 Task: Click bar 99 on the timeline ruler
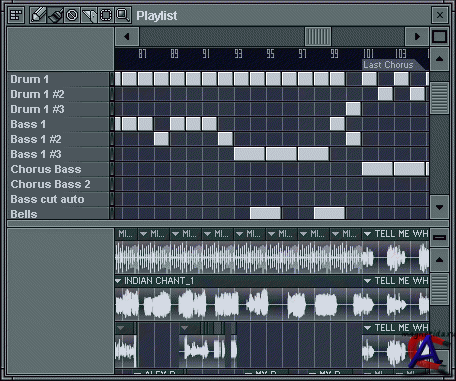tap(334, 54)
